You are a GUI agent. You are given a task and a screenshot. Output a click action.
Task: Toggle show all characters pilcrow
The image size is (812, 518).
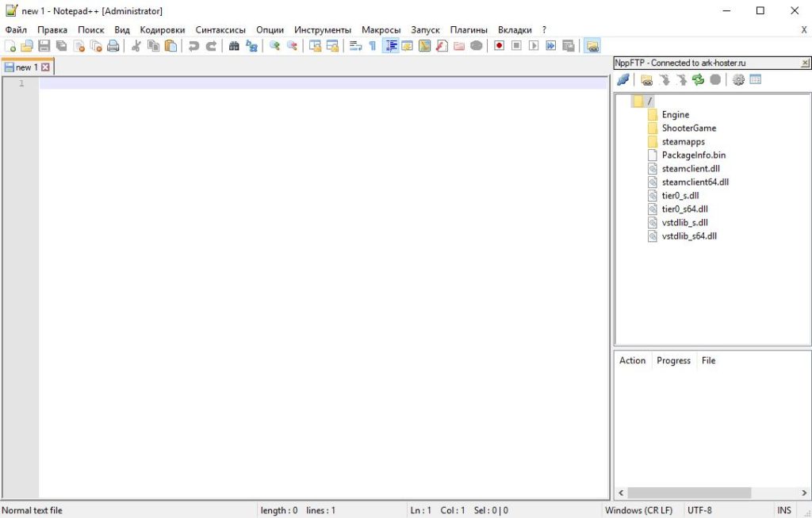[x=373, y=46]
